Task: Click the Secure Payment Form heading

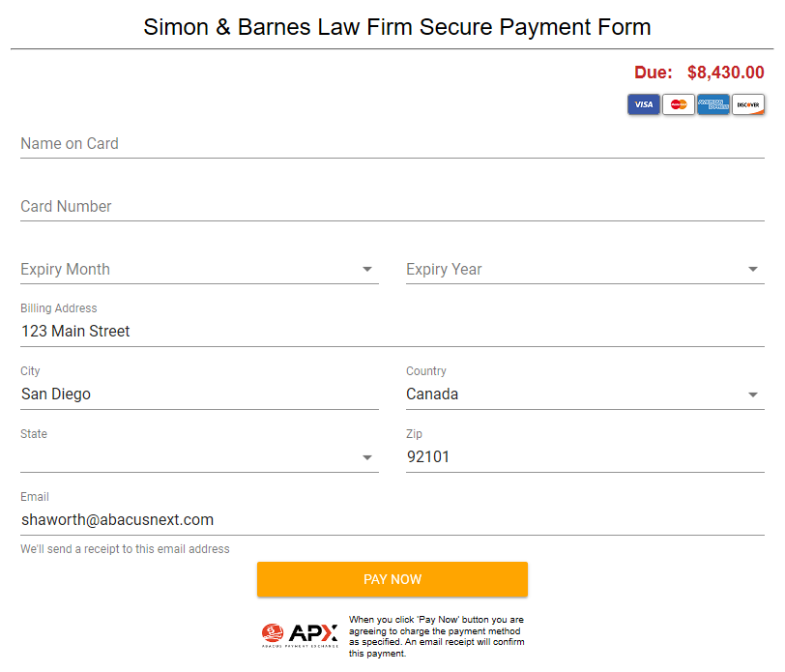Action: click(397, 27)
